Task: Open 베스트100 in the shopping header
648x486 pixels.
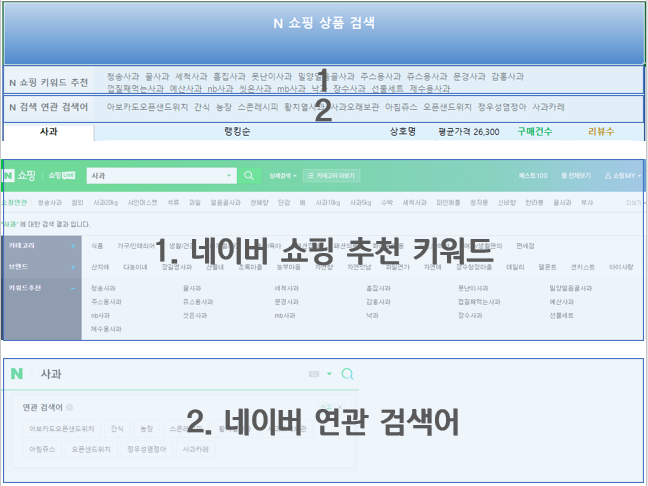Action: [x=533, y=176]
